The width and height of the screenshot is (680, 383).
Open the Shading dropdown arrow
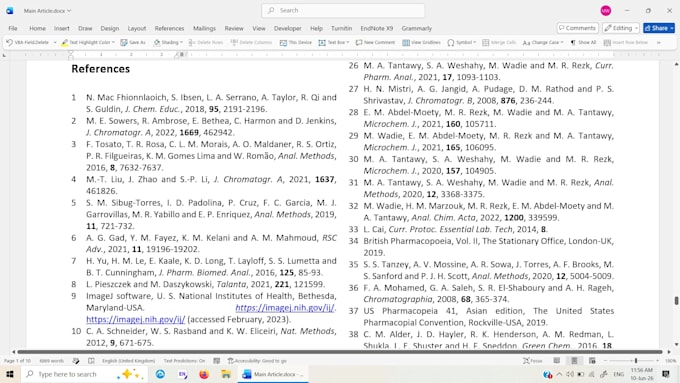[x=181, y=43]
